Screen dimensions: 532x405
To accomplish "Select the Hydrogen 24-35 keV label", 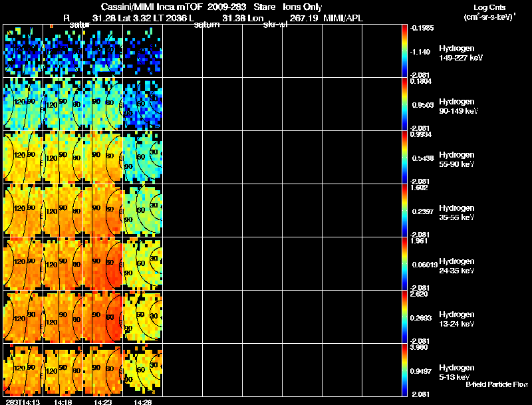I will (x=456, y=266).
